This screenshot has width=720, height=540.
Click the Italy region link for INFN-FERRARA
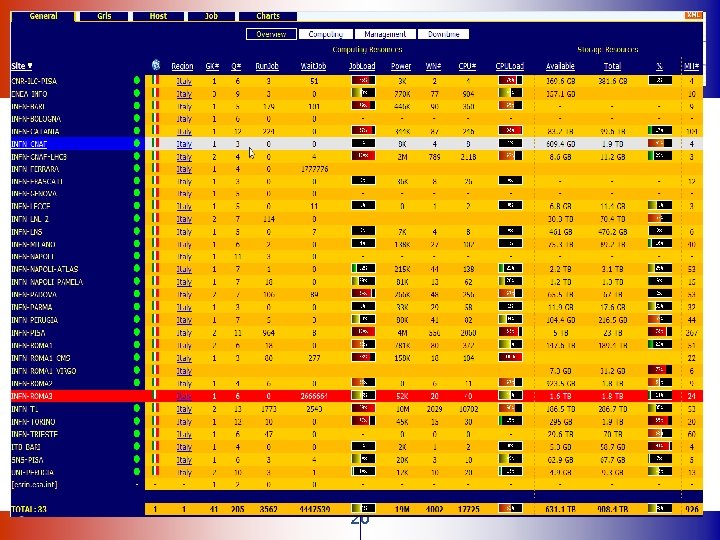pos(184,169)
